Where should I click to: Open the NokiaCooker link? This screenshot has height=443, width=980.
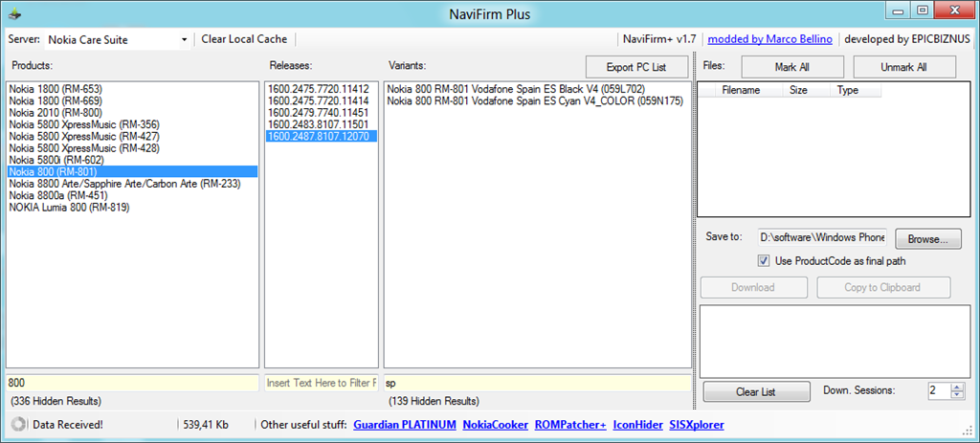click(x=495, y=424)
